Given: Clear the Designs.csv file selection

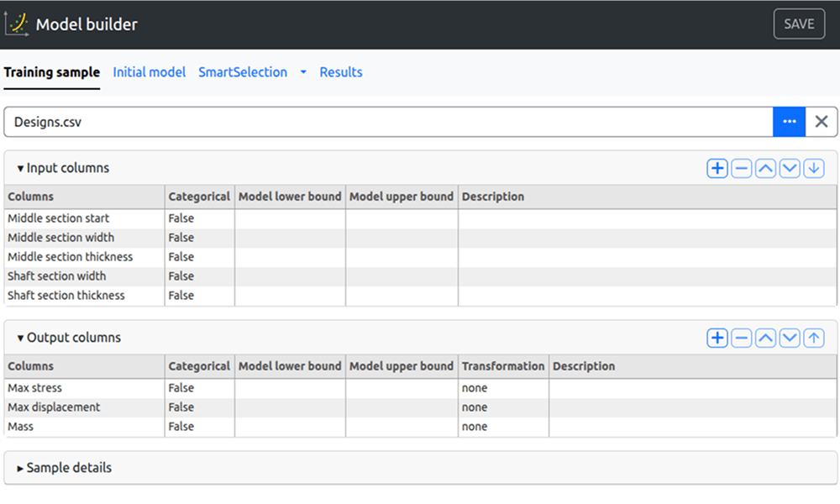Looking at the screenshot, I should pyautogui.click(x=822, y=122).
